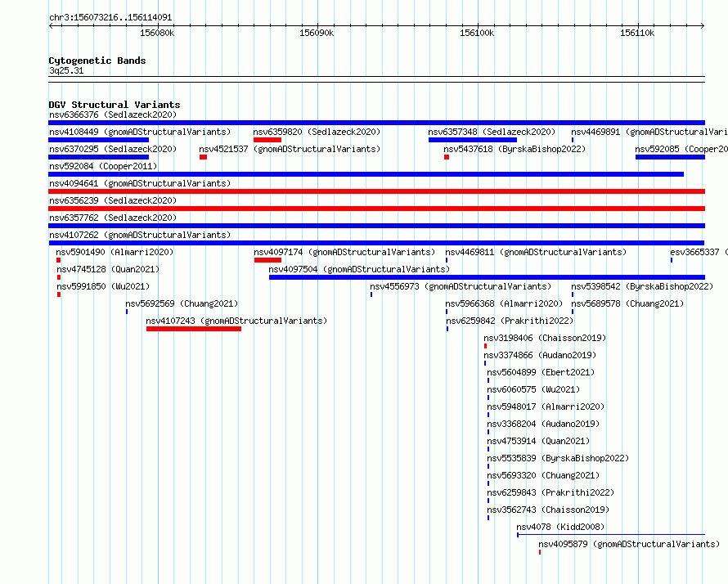This screenshot has width=728, height=584.
Task: Select nsv6259843 (Prakrithi2022) label
Action: (550, 492)
